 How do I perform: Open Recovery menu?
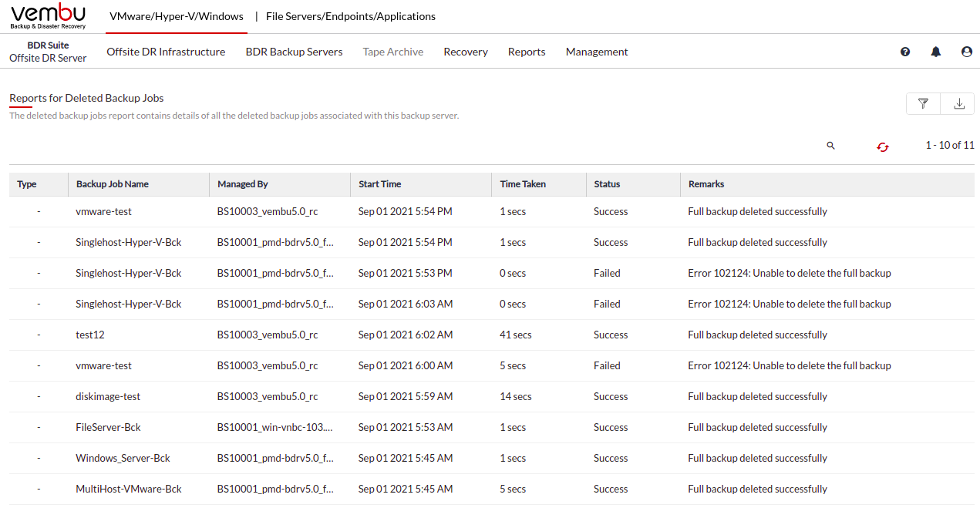pyautogui.click(x=466, y=52)
